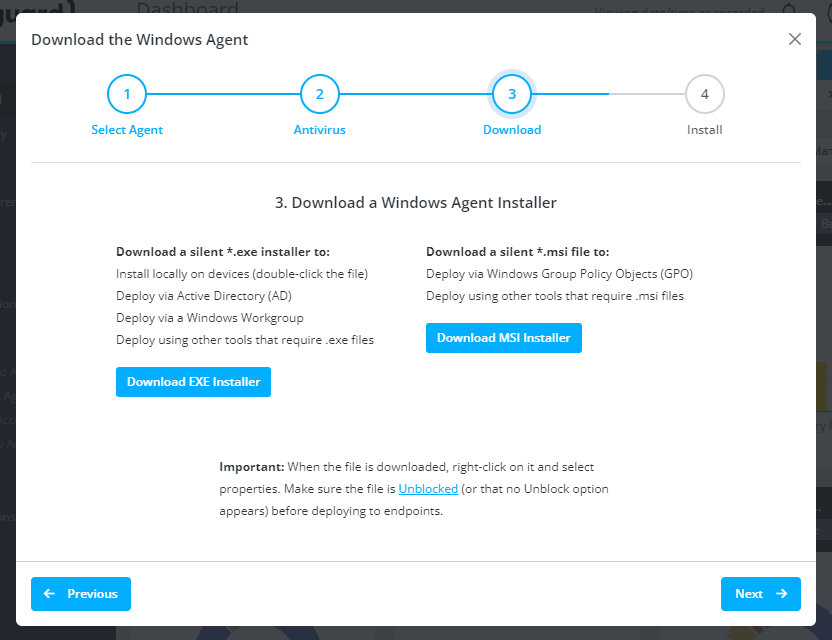
Task: Click 'Deploy via Windows Group Policy Objects (GPO)' line
Action: tap(559, 274)
